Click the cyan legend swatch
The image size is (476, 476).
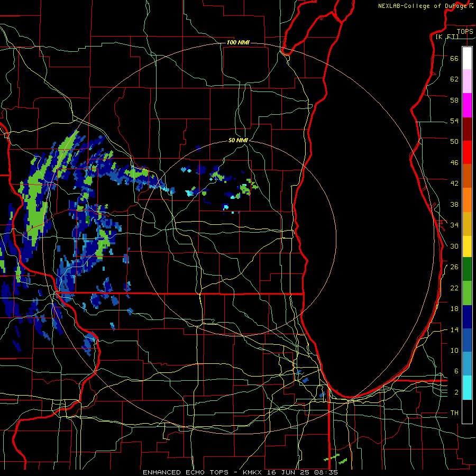click(x=467, y=388)
